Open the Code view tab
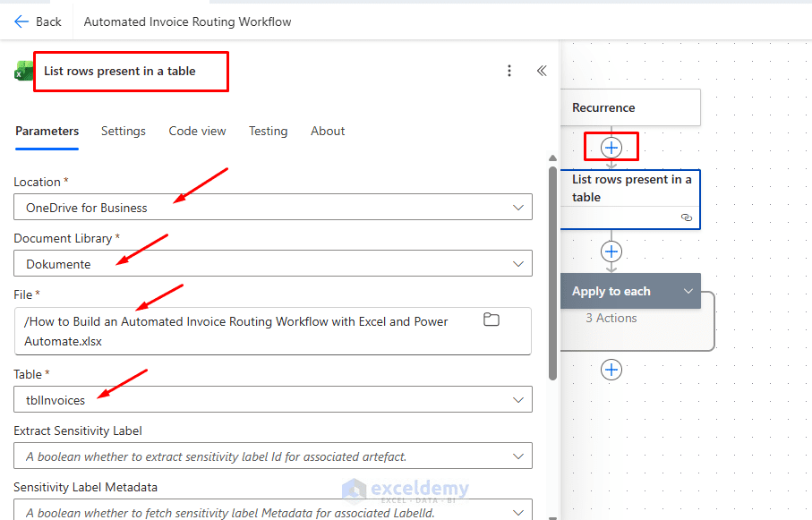The height and width of the screenshot is (520, 812). click(197, 131)
